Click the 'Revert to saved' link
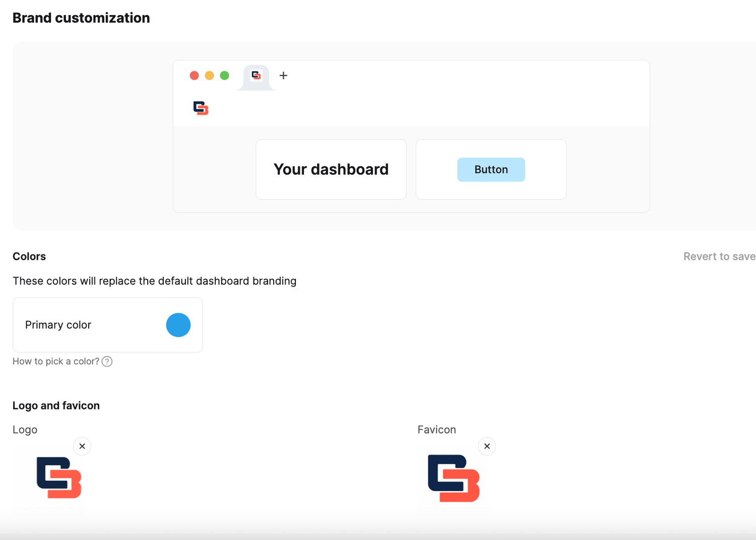756x540 pixels. pos(719,257)
